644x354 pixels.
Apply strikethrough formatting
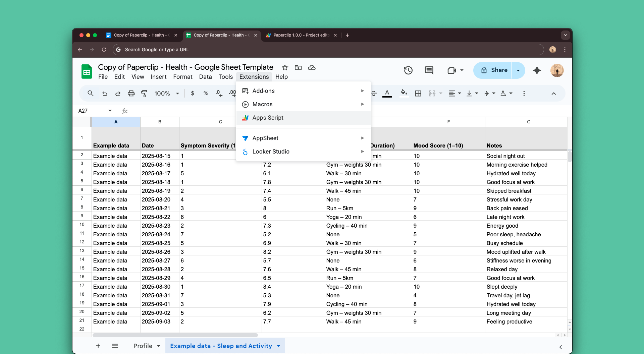(374, 93)
